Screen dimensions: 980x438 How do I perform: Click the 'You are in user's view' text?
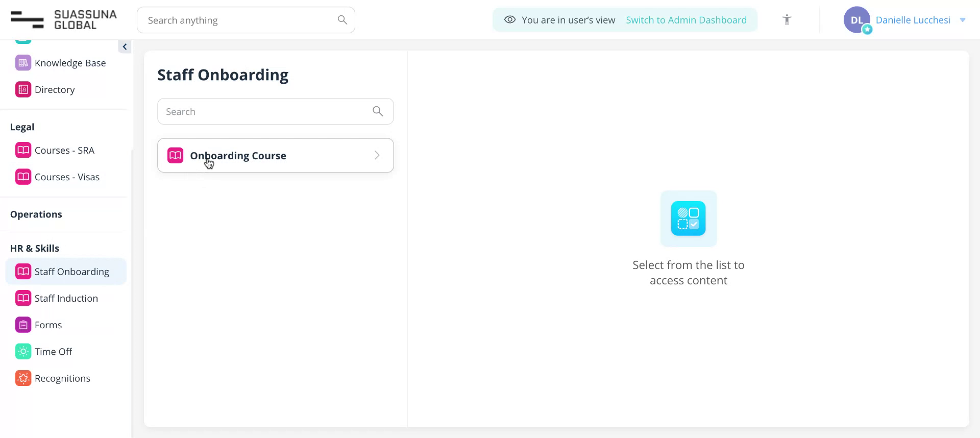(x=568, y=20)
